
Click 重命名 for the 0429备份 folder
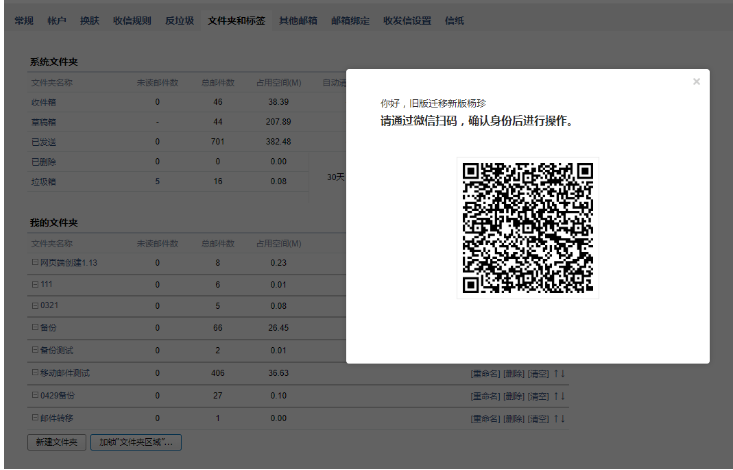click(x=484, y=395)
